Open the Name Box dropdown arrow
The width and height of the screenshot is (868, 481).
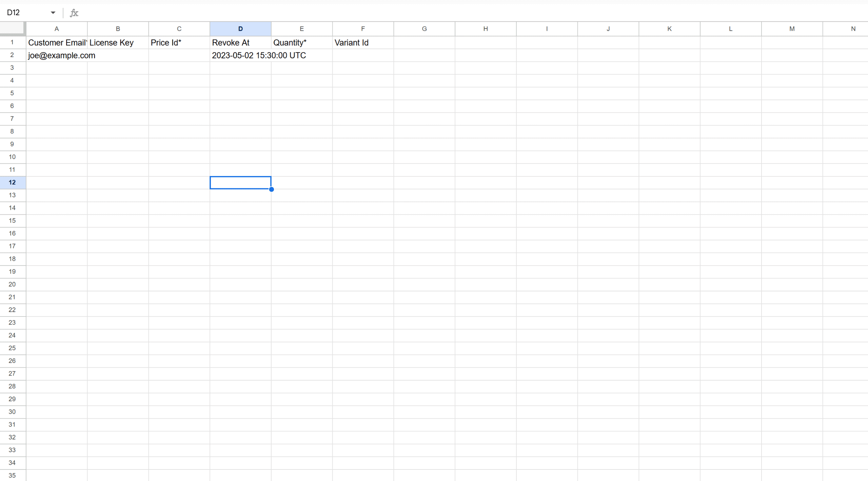[x=53, y=13]
